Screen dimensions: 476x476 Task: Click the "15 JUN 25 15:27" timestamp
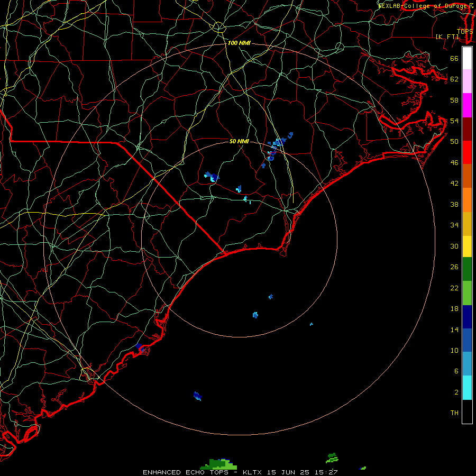tap(303, 472)
